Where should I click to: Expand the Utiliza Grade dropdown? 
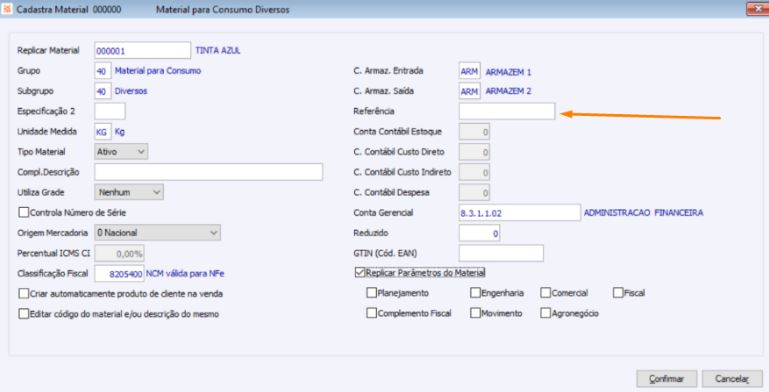(x=129, y=192)
